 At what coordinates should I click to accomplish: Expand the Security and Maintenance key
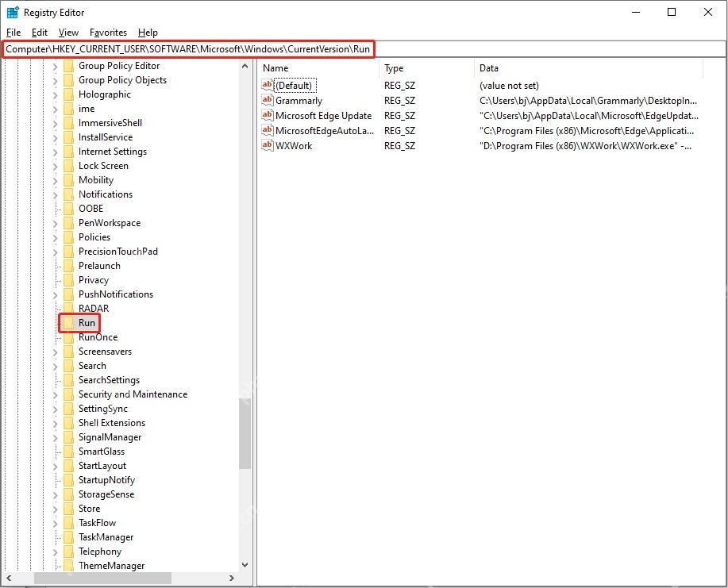56,395
